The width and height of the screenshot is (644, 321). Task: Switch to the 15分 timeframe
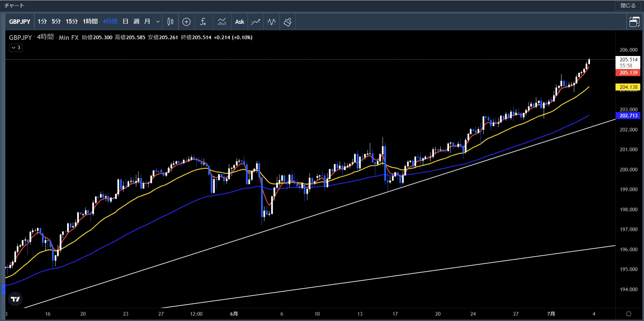pos(71,21)
